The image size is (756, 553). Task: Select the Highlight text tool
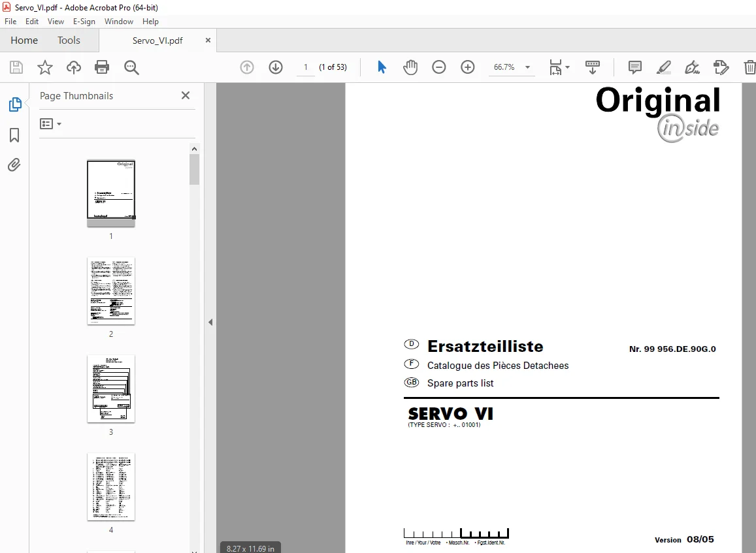(664, 67)
